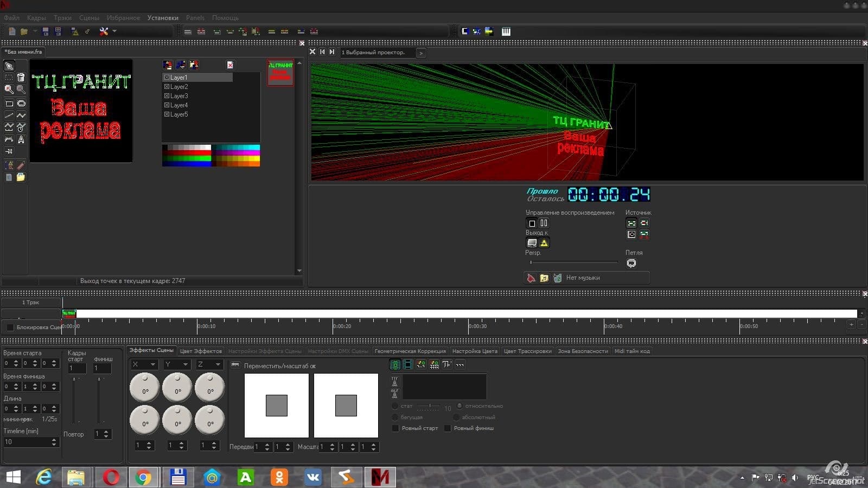Click the laser output warning icon
Viewport: 868px width, 488px height.
pyautogui.click(x=544, y=243)
